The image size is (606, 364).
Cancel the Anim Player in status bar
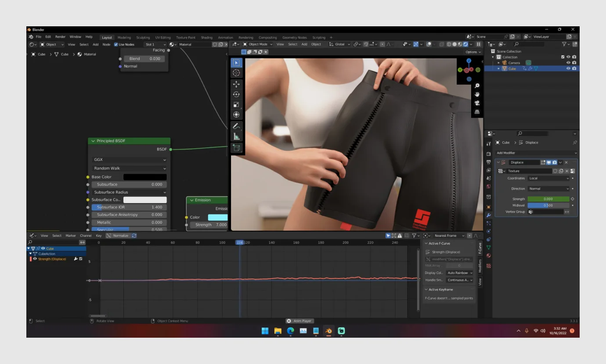coord(289,321)
